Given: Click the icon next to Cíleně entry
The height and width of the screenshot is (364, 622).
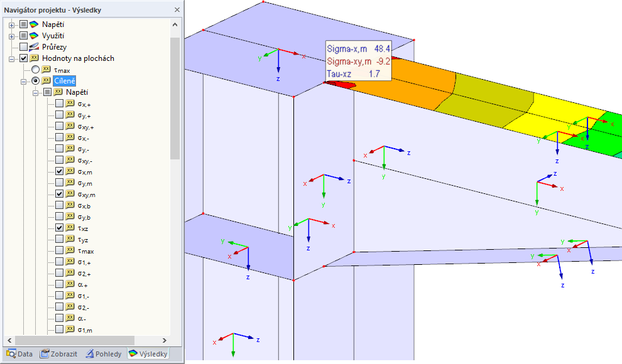Looking at the screenshot, I should pos(46,81).
